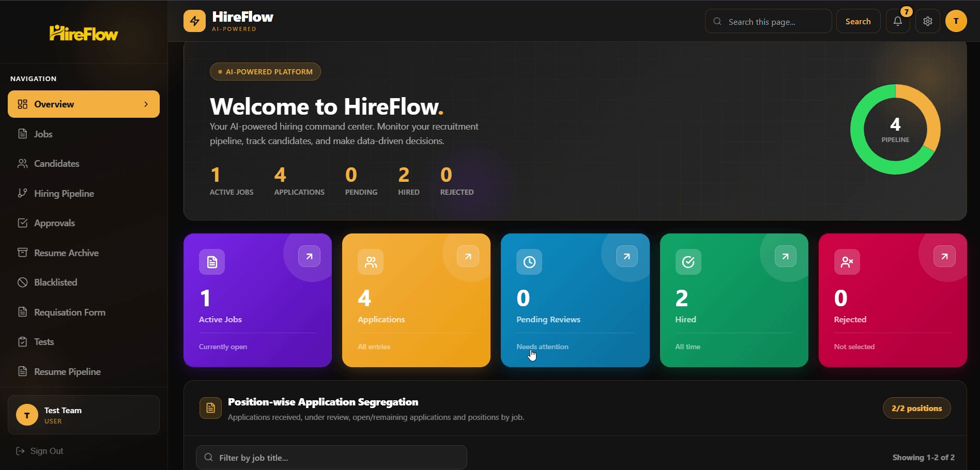Open the Test Team user card
Image resolution: width=980 pixels, height=470 pixels.
pos(84,415)
